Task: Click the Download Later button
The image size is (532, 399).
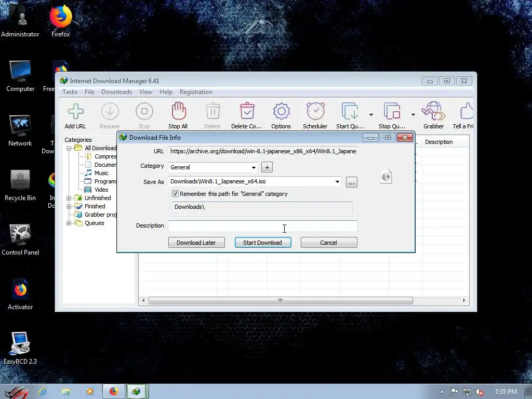Action: point(196,242)
